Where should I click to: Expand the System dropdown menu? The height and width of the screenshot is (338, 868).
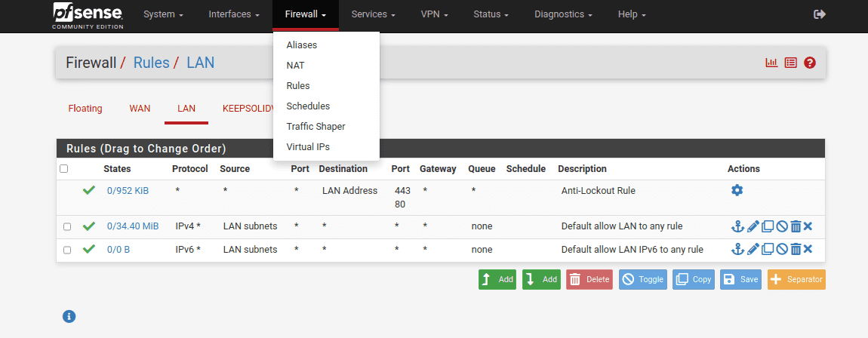(x=163, y=14)
